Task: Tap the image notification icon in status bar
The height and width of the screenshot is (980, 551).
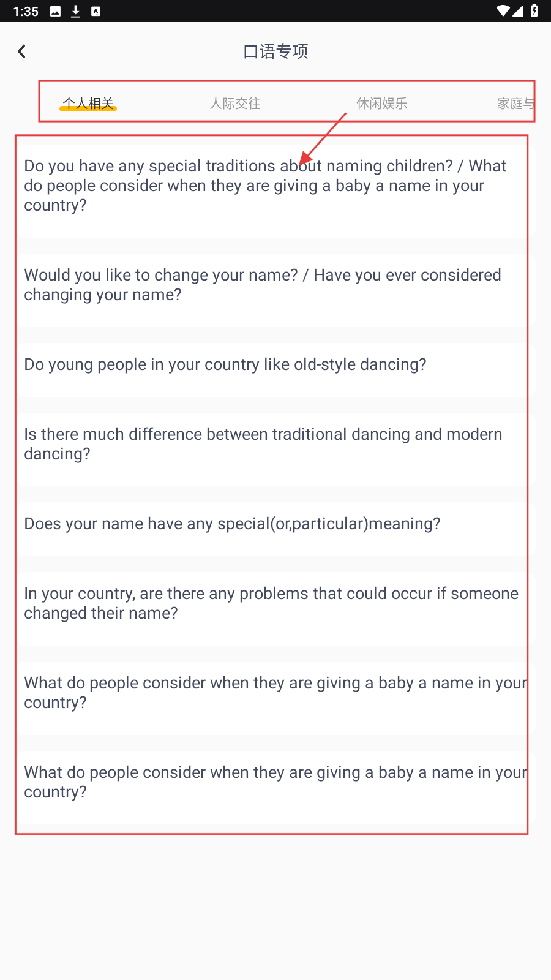Action: point(55,11)
